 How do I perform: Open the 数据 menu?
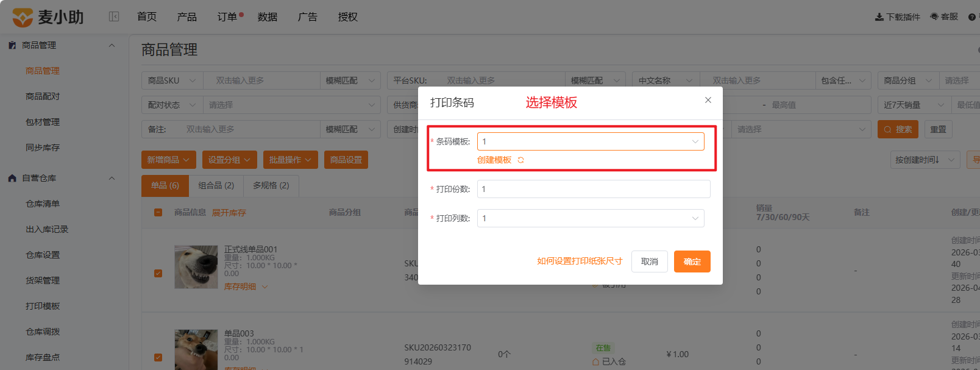[268, 17]
